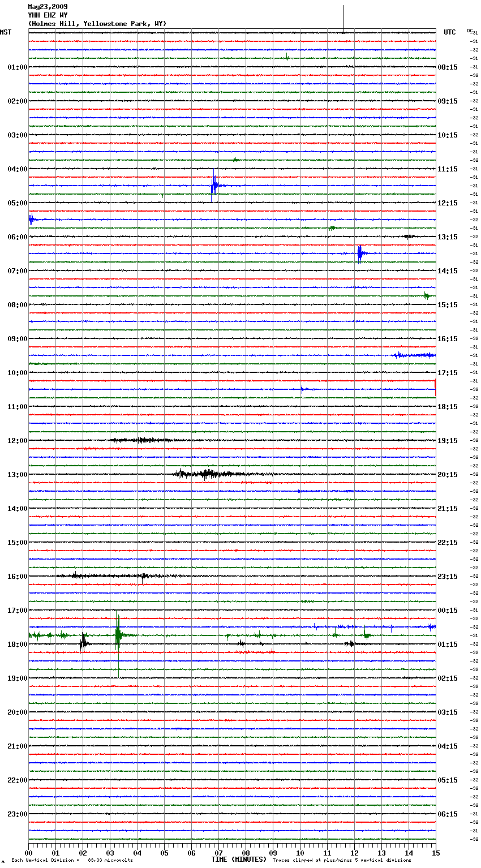The height and width of the screenshot is (868, 481).
Task: Select the 06:00 MST hour label
Action: (17, 237)
